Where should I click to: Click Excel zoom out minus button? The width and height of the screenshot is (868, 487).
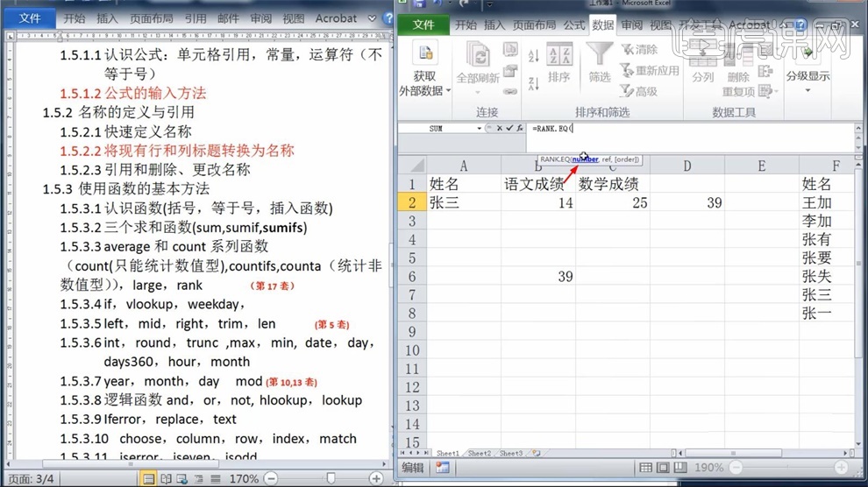(736, 468)
